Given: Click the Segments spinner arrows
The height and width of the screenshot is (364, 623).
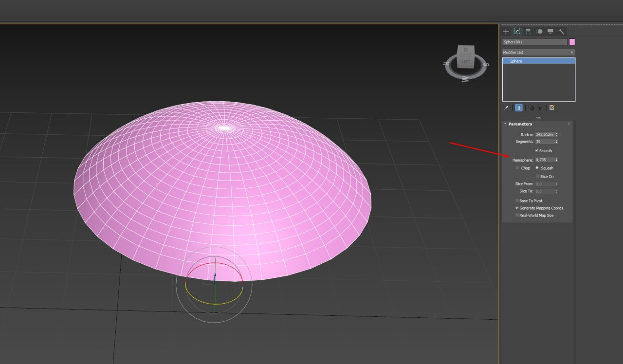Looking at the screenshot, I should (x=556, y=142).
